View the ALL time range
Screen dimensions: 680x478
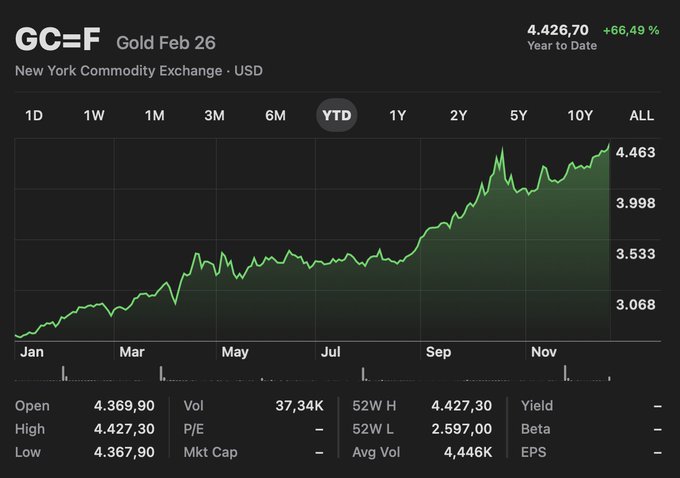[642, 115]
